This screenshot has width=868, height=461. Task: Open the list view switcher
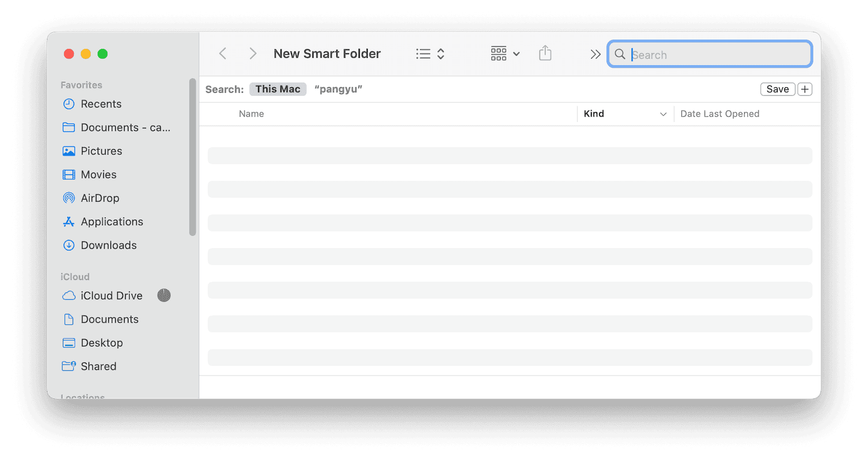tap(430, 54)
